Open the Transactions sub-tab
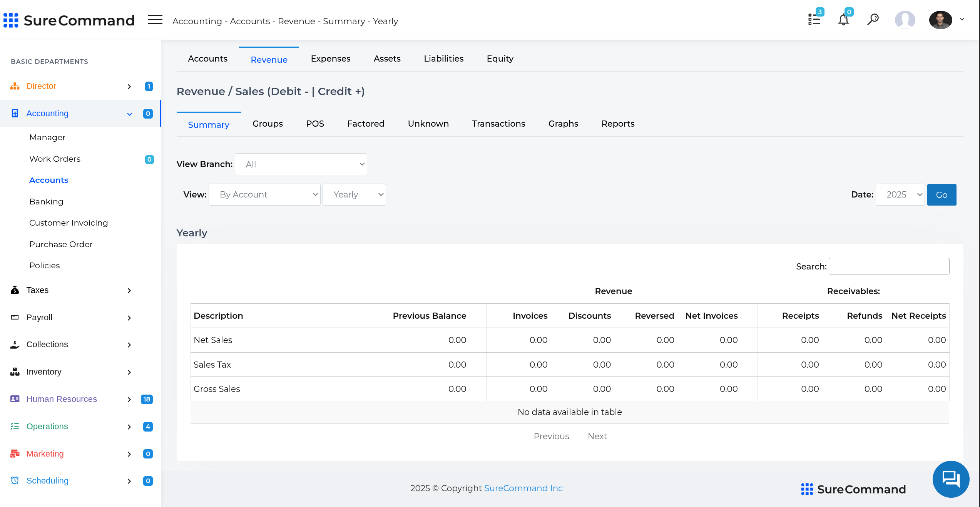This screenshot has width=980, height=507. 498,124
